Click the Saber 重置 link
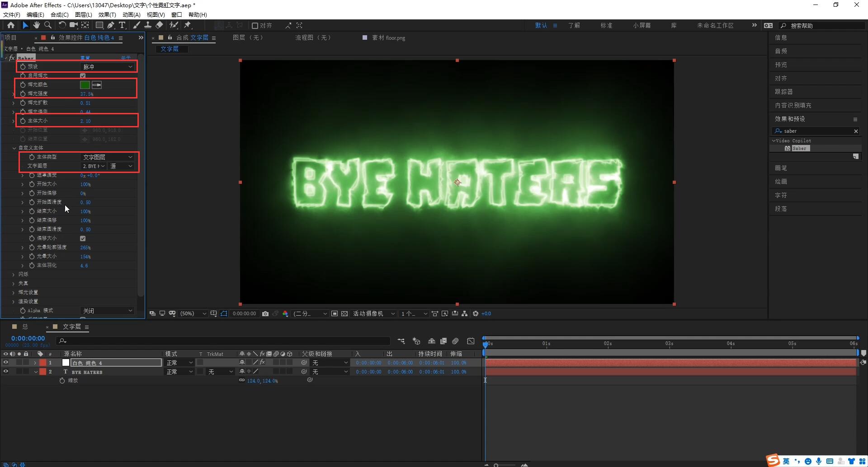The height and width of the screenshot is (467, 868). [x=85, y=58]
